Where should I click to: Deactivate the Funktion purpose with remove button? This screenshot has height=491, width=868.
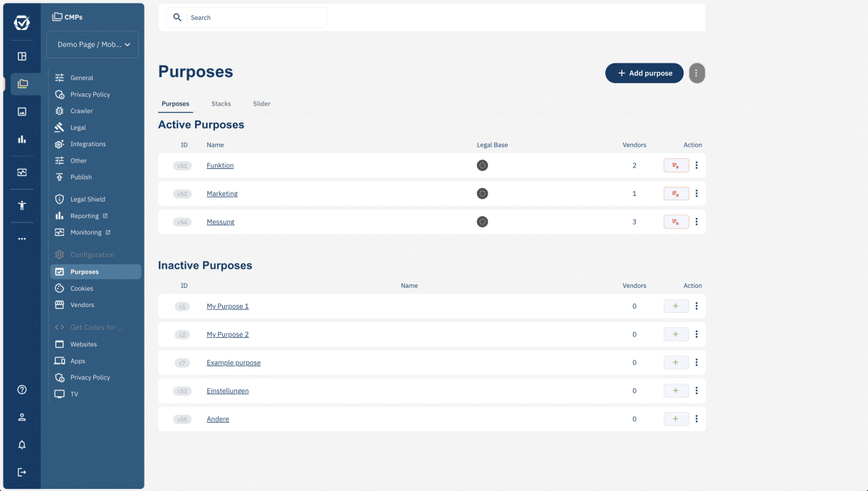(x=676, y=165)
